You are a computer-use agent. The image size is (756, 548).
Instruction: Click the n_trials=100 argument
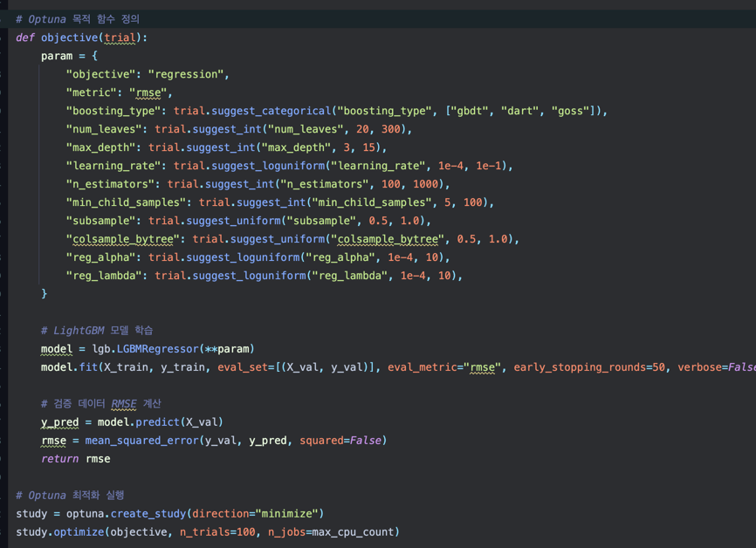pos(217,532)
